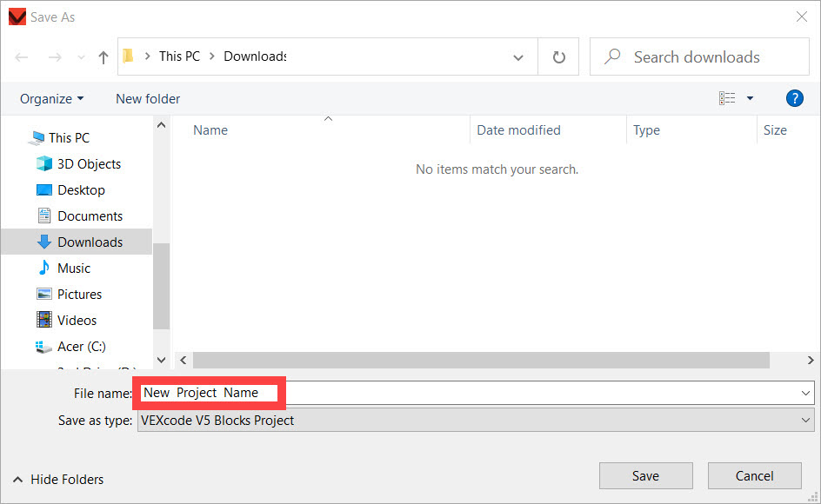Open Acer (C:) drive in sidebar
Image resolution: width=821 pixels, height=504 pixels.
pos(82,347)
